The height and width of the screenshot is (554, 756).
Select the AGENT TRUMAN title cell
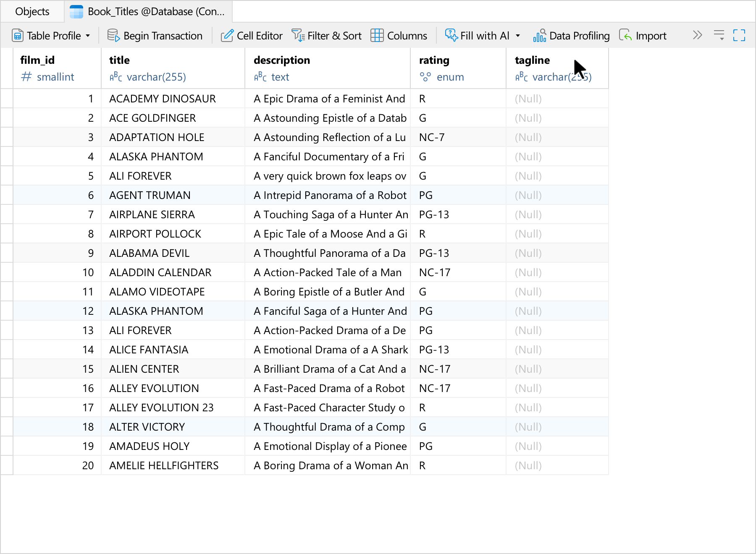173,195
